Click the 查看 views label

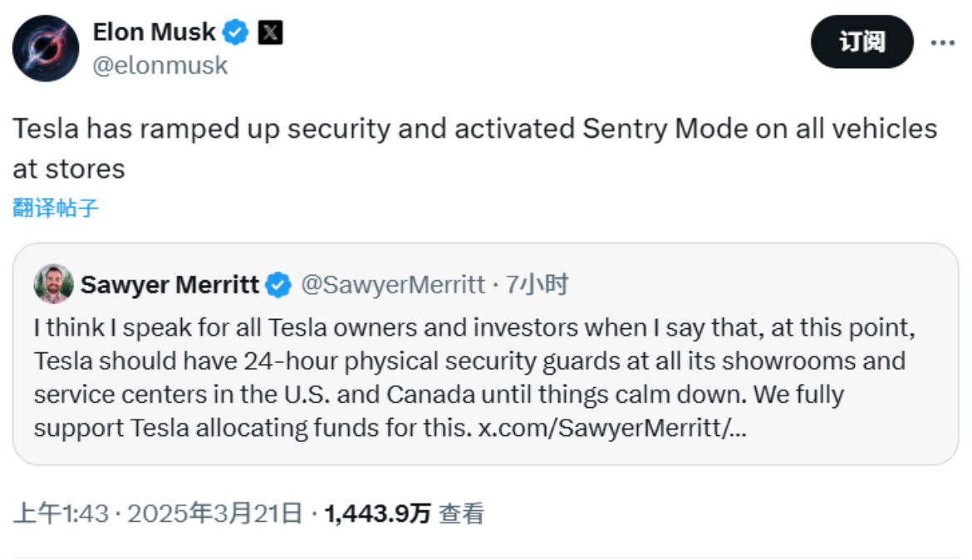[x=461, y=514]
